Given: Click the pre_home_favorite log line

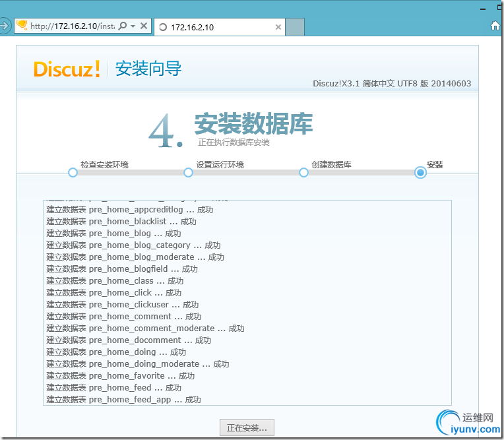Looking at the screenshot, I should 120,376.
